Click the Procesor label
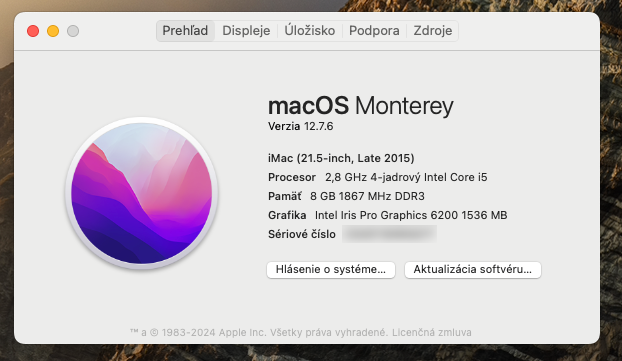 [292, 177]
